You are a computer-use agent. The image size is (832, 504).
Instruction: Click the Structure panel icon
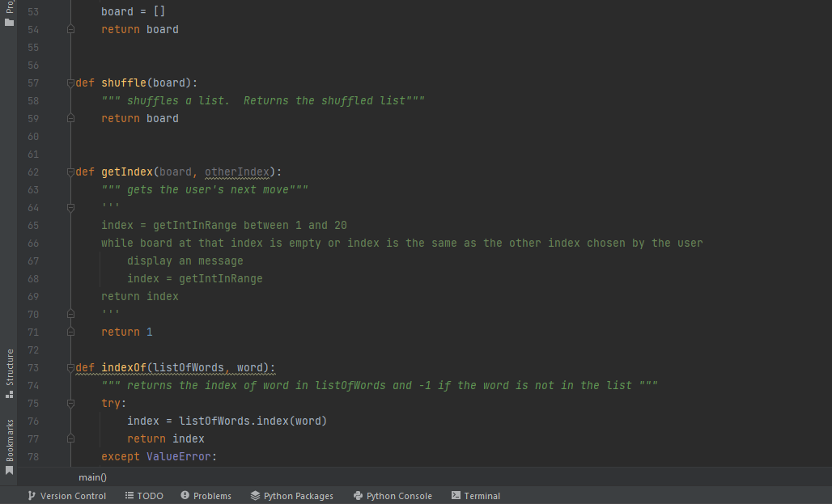[x=9, y=395]
